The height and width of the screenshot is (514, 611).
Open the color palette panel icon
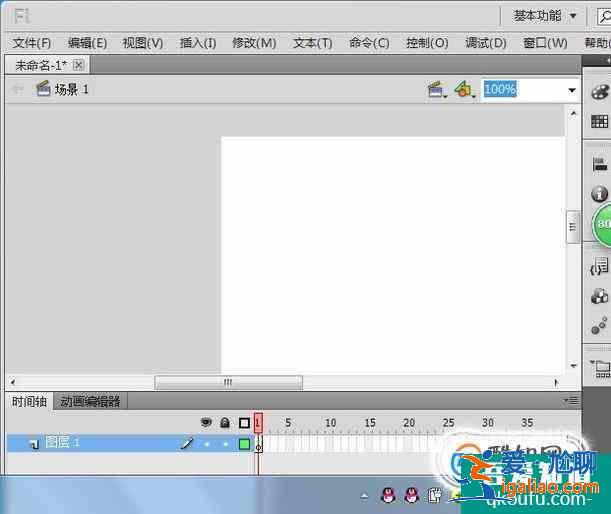point(600,92)
